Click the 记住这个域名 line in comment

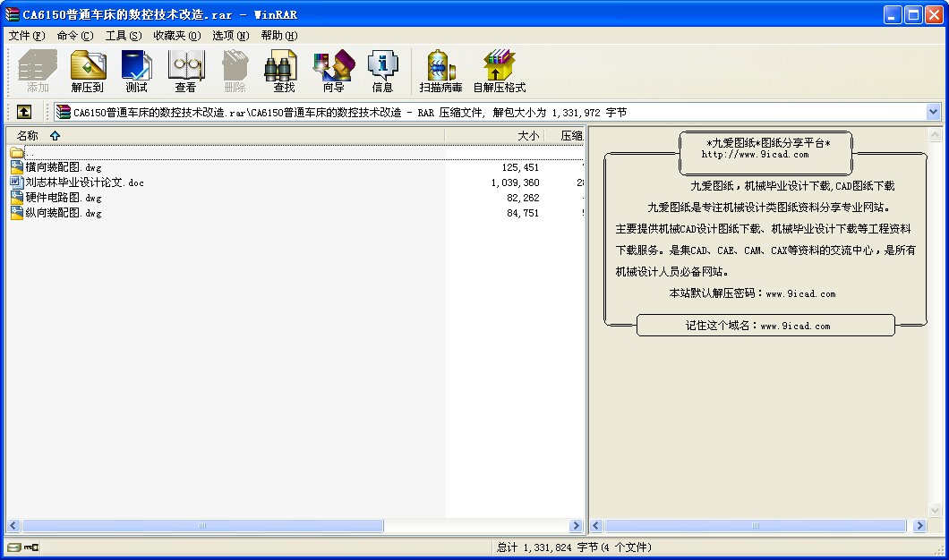pos(757,326)
